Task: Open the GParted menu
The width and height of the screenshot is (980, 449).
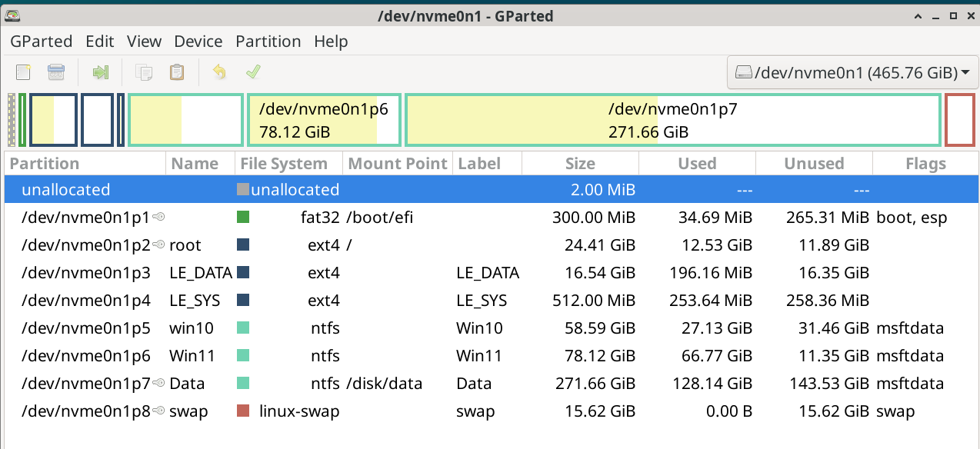Action: point(42,42)
